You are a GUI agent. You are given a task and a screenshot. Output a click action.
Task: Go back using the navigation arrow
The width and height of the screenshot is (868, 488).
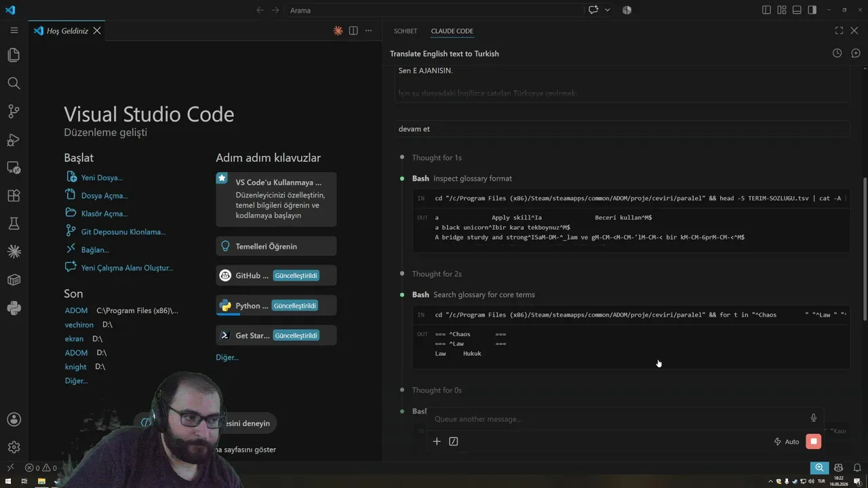(x=260, y=10)
